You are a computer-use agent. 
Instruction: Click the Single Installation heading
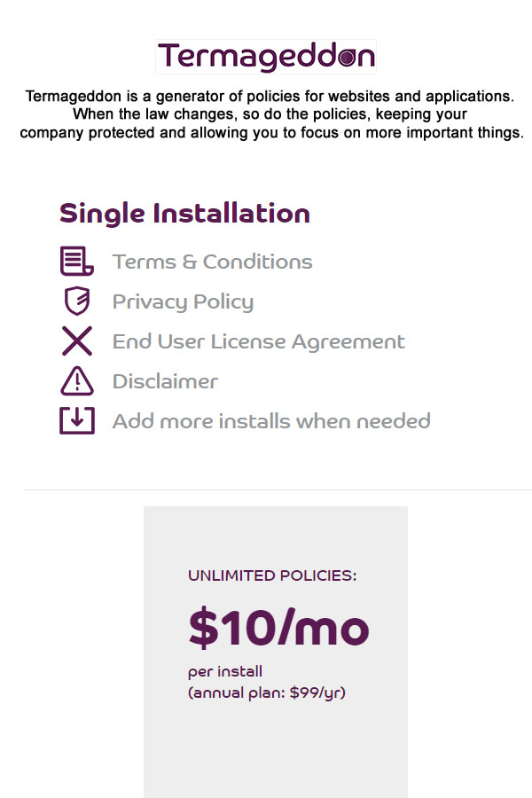click(184, 213)
